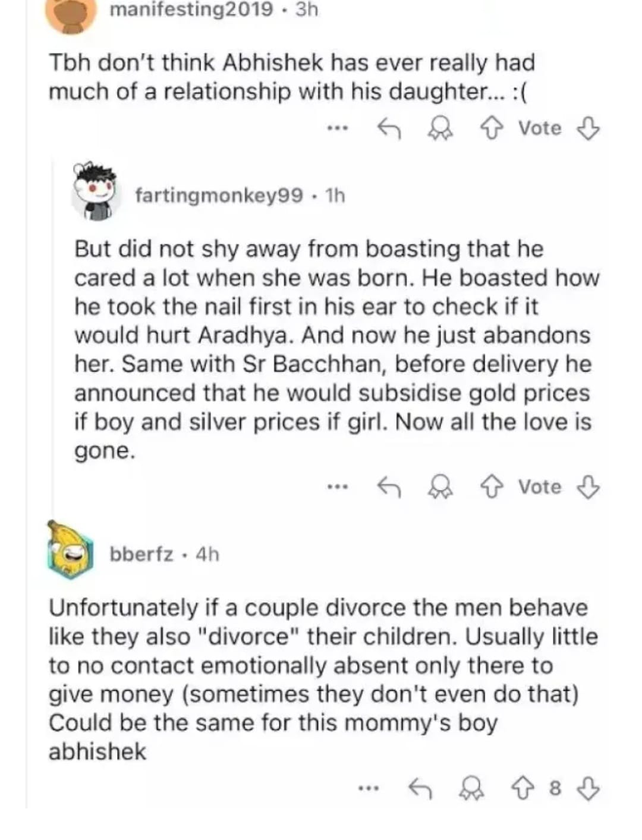This screenshot has height=840, width=642.
Task: Open fartingmonkey99's user profile
Action: (x=219, y=195)
